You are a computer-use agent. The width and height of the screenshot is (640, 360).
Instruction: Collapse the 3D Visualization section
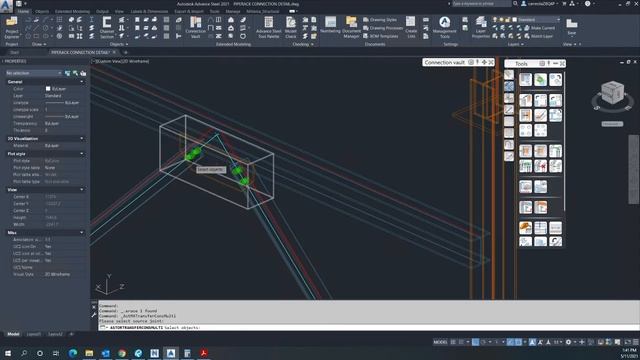pyautogui.click(x=82, y=138)
